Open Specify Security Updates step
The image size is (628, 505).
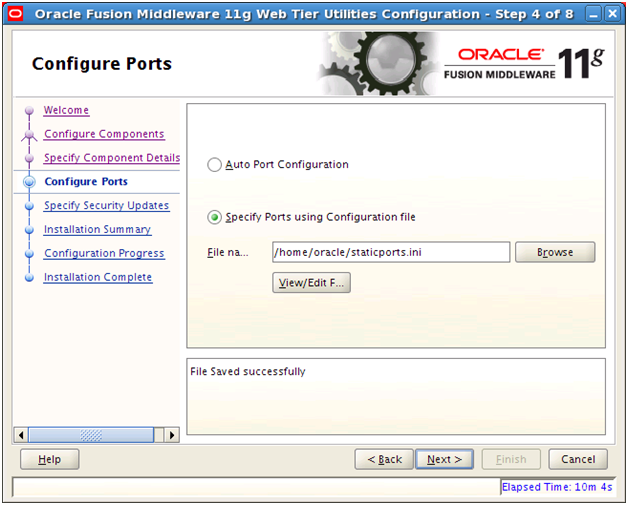click(107, 205)
